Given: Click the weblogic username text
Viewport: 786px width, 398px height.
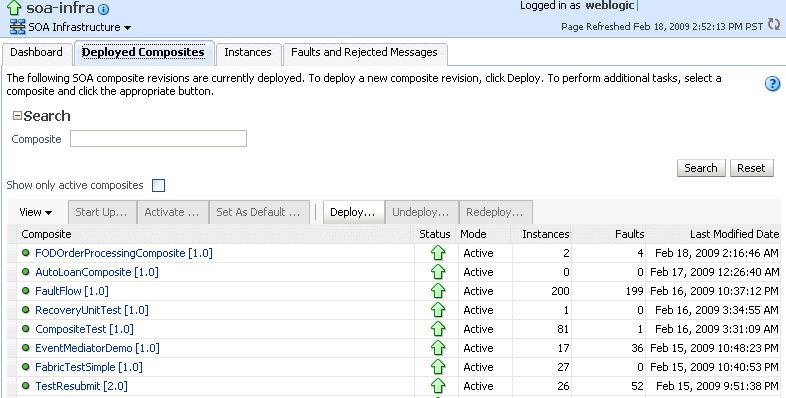Looking at the screenshot, I should pyautogui.click(x=610, y=6).
